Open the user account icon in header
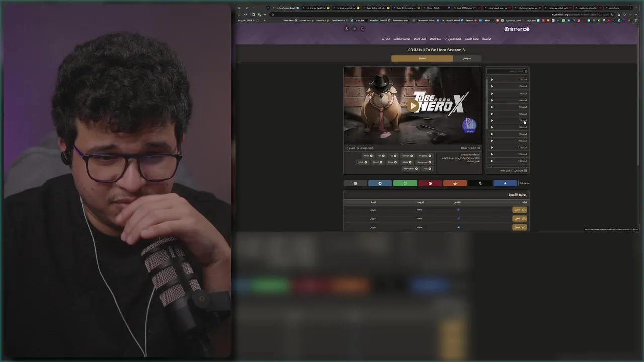The image size is (644, 362). pyautogui.click(x=347, y=29)
